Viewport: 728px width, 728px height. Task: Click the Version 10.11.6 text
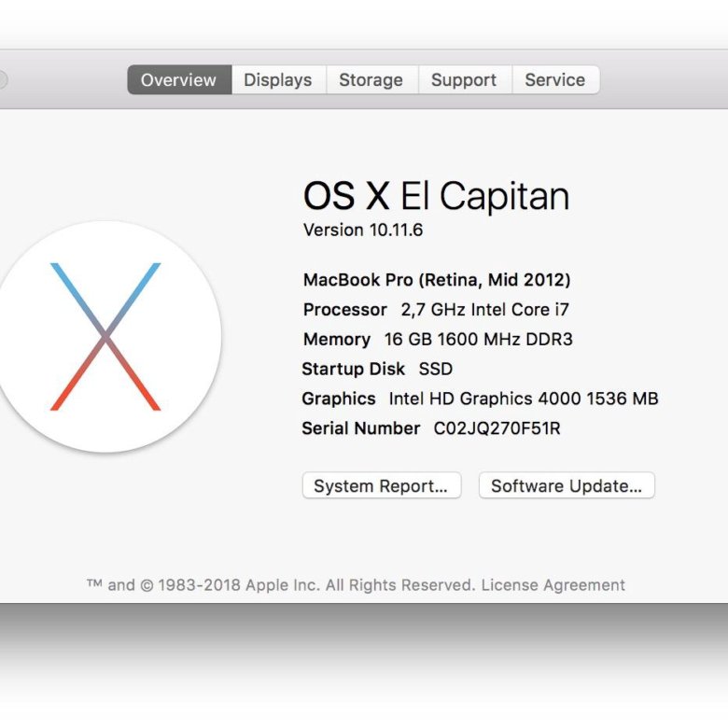[363, 230]
